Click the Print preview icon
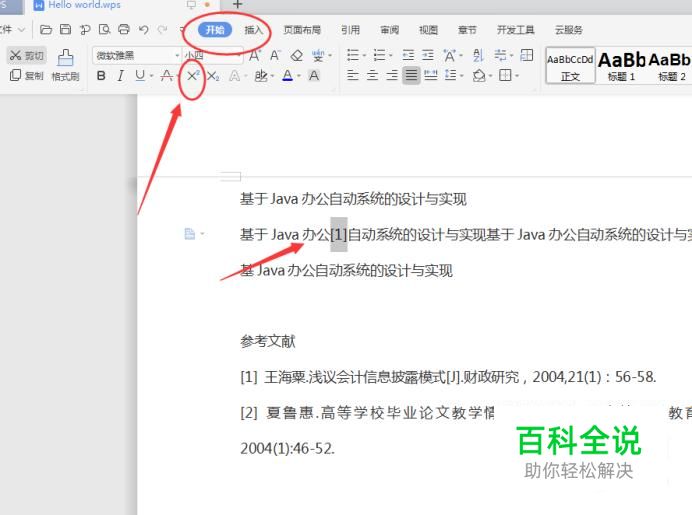The width and height of the screenshot is (692, 515). [104, 30]
